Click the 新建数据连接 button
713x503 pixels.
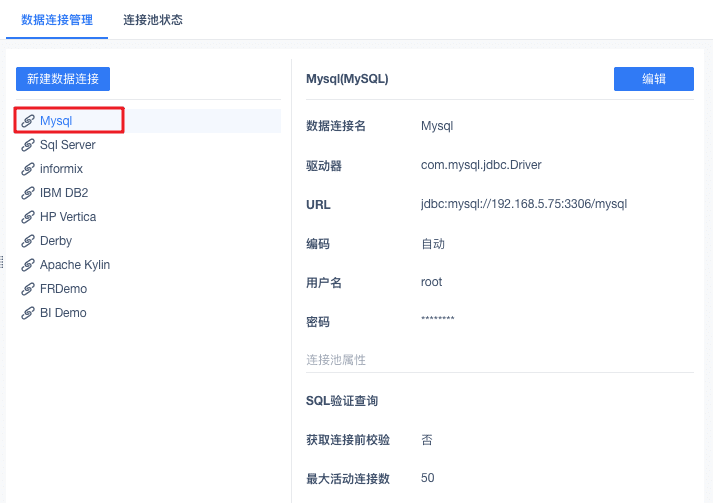(x=63, y=79)
